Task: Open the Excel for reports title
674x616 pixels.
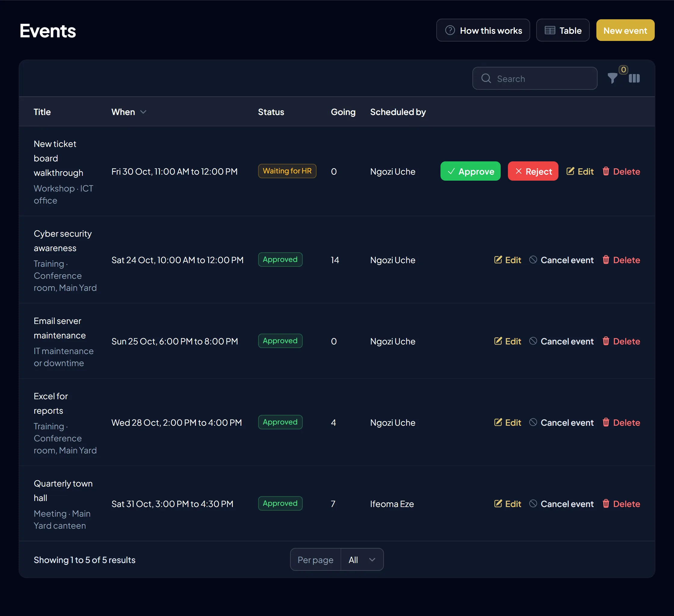Action: click(x=51, y=403)
